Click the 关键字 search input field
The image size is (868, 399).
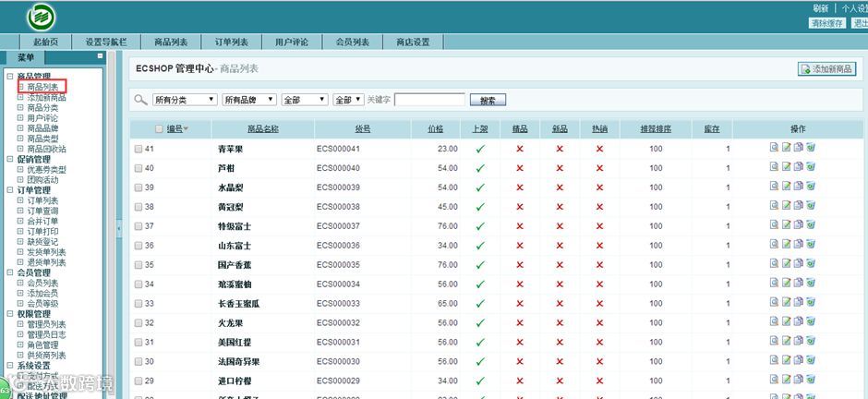[x=429, y=100]
